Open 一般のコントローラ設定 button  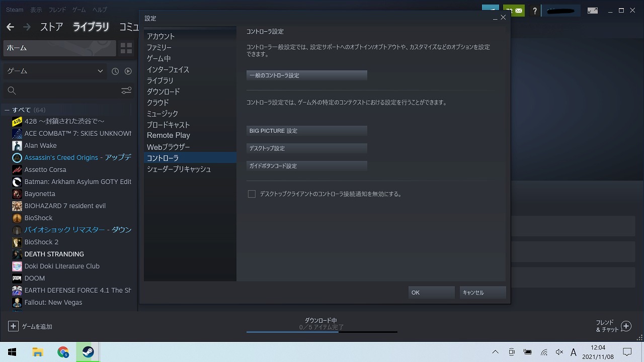307,75
